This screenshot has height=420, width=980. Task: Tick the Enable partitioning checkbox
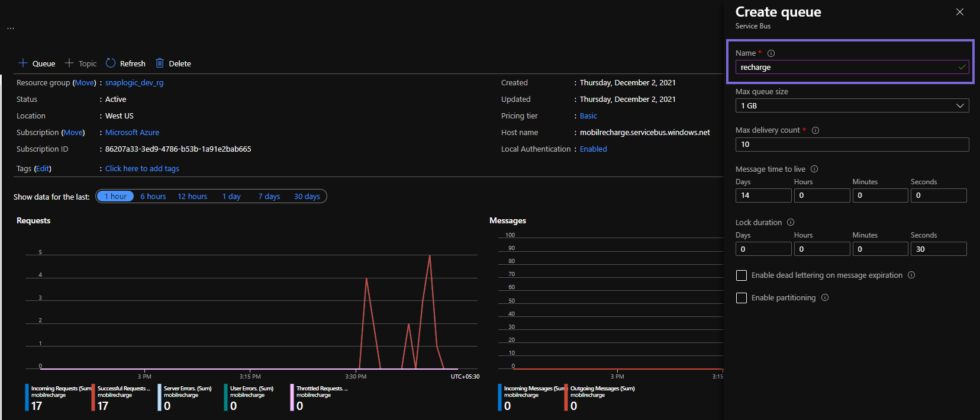click(x=742, y=298)
